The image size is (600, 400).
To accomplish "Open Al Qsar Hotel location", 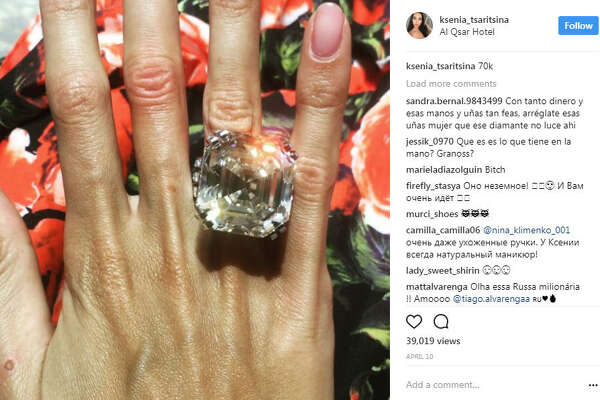I will point(467,32).
